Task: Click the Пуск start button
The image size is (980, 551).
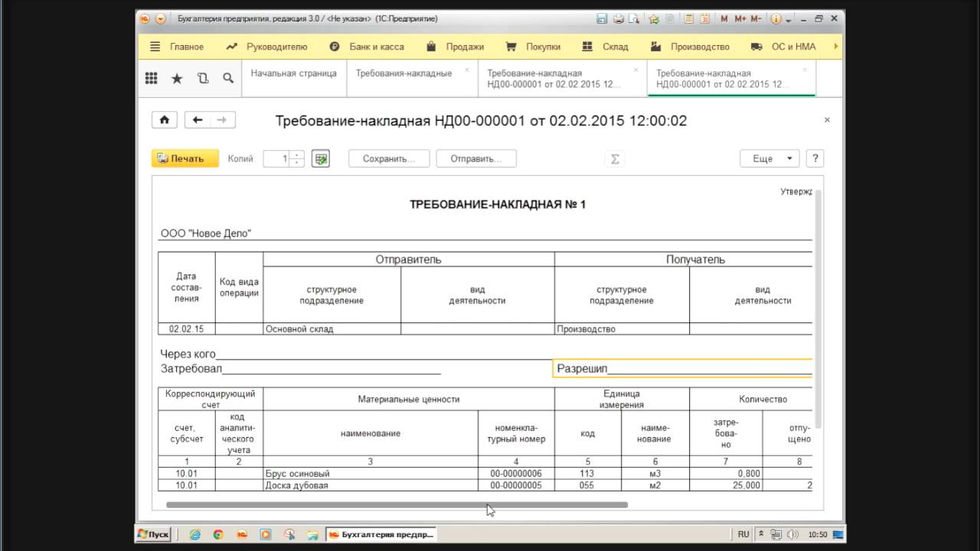Action: click(x=152, y=534)
